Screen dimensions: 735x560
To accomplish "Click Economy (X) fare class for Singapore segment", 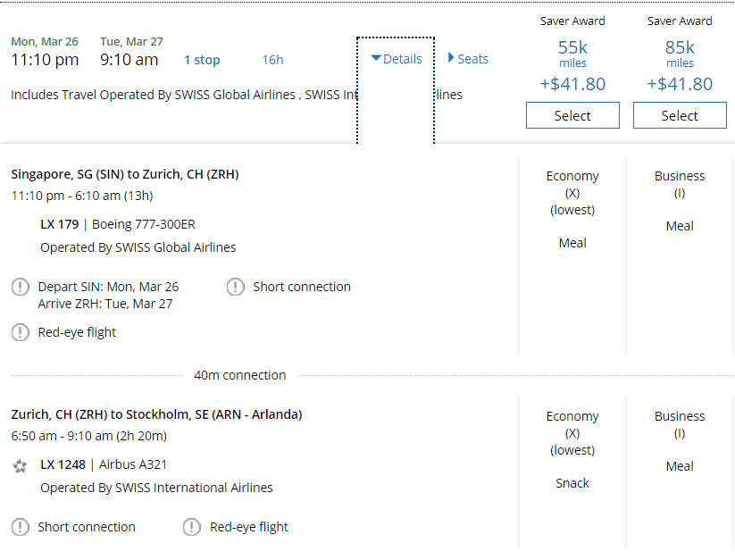I will tap(572, 192).
